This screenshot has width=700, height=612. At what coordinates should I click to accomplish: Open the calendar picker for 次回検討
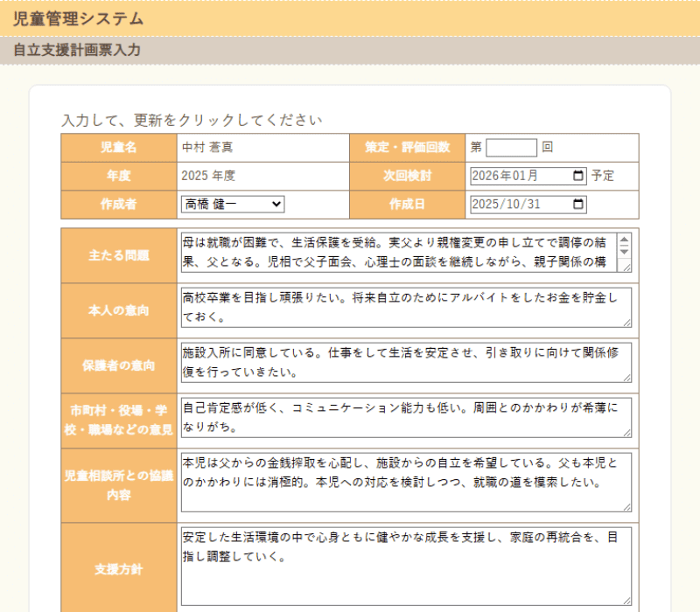578,176
